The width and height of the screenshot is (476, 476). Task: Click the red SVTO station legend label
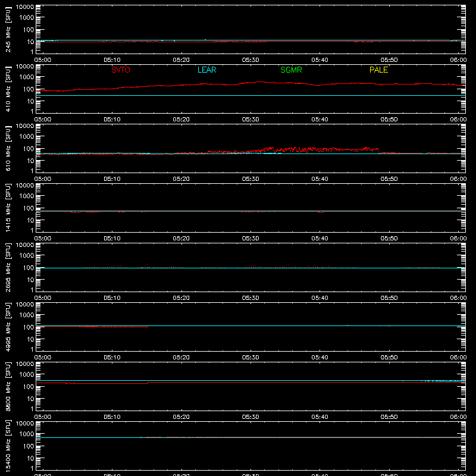click(121, 70)
